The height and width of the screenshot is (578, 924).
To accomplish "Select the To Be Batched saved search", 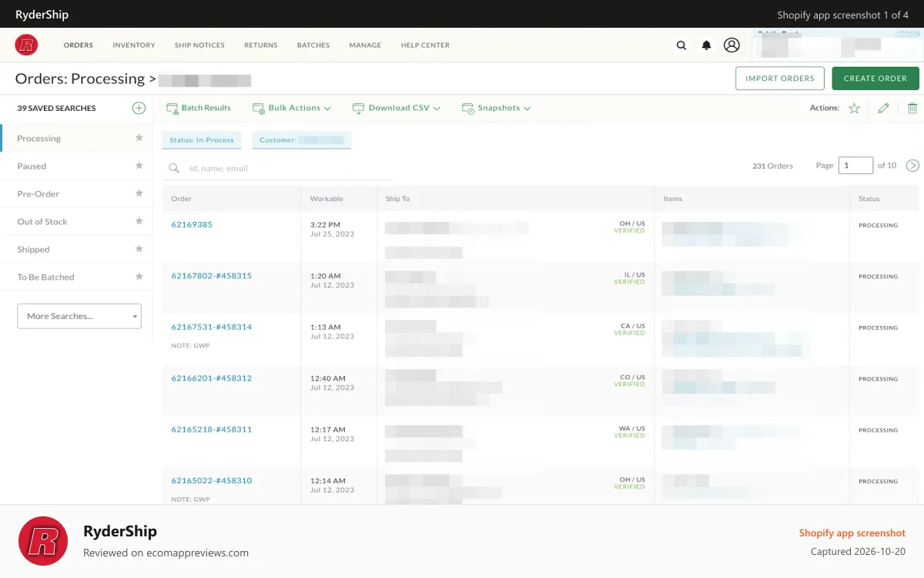I will tap(76, 277).
